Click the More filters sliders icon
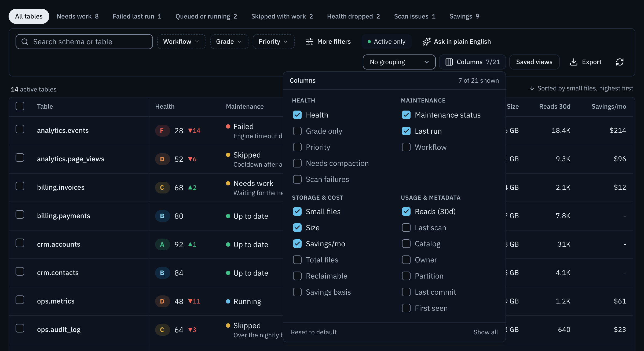 pyautogui.click(x=310, y=42)
